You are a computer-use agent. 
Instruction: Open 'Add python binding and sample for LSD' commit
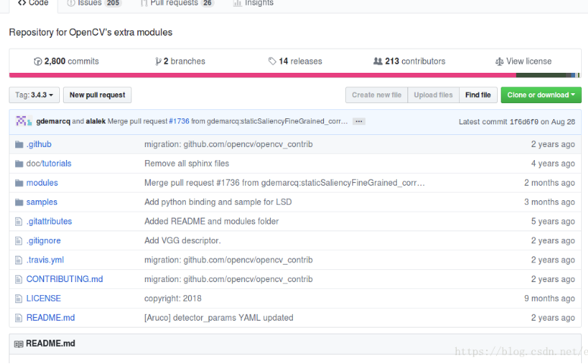(x=218, y=202)
